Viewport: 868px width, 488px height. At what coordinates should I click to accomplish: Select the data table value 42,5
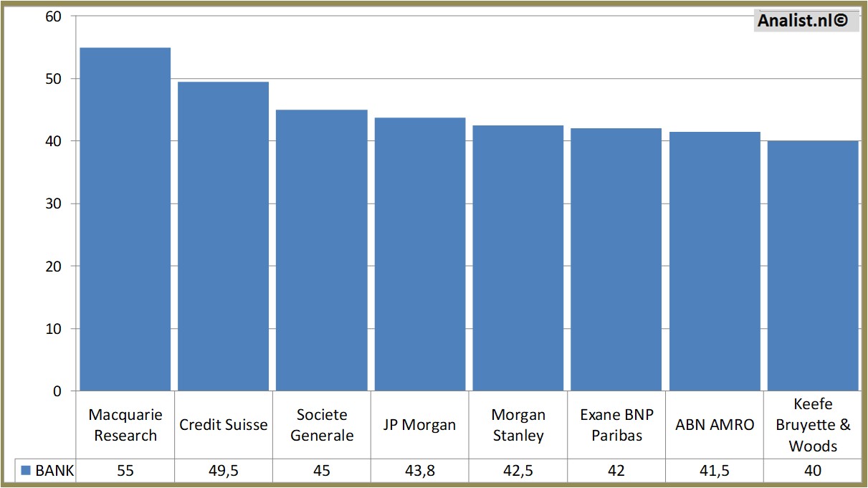click(x=518, y=471)
